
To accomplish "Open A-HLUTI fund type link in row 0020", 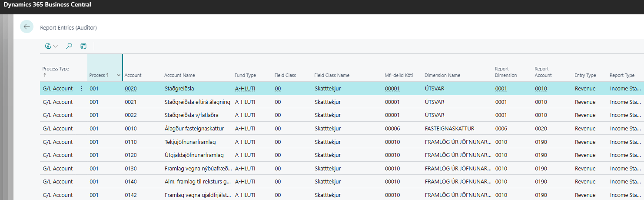I will click(x=245, y=89).
